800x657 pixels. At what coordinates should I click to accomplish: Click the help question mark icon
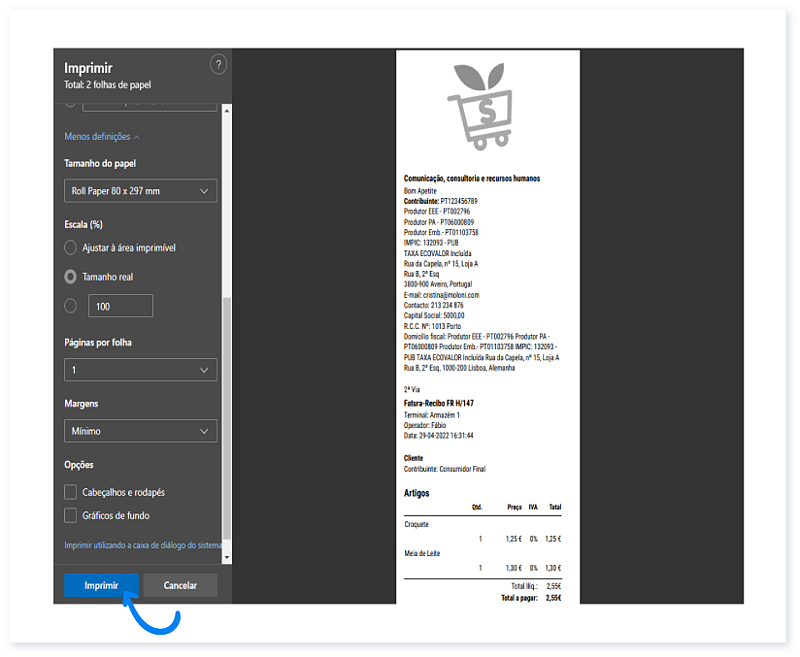219,65
